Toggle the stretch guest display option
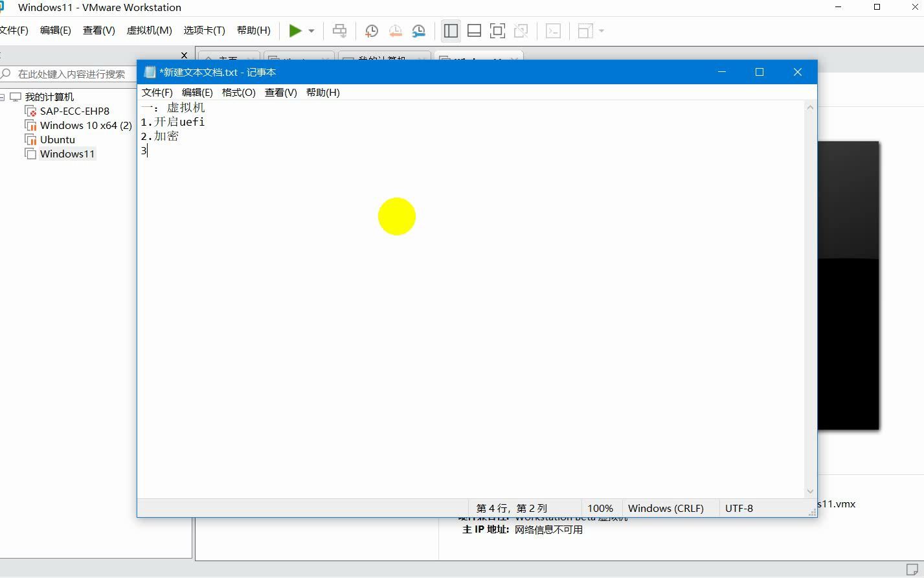 click(585, 30)
